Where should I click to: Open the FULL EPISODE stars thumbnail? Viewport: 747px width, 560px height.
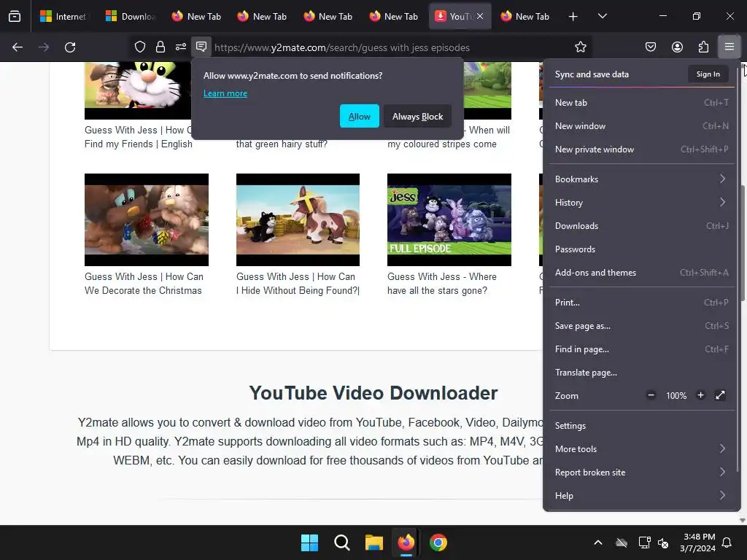point(449,219)
